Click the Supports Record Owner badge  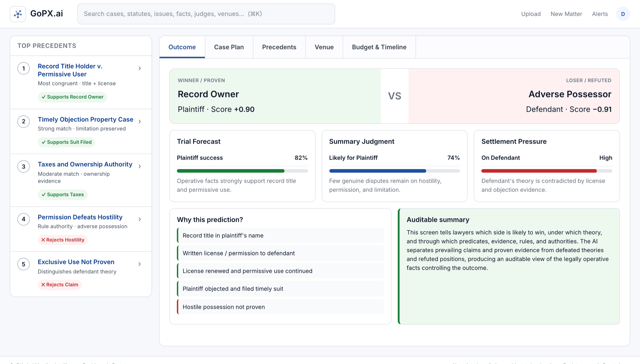coord(72,97)
